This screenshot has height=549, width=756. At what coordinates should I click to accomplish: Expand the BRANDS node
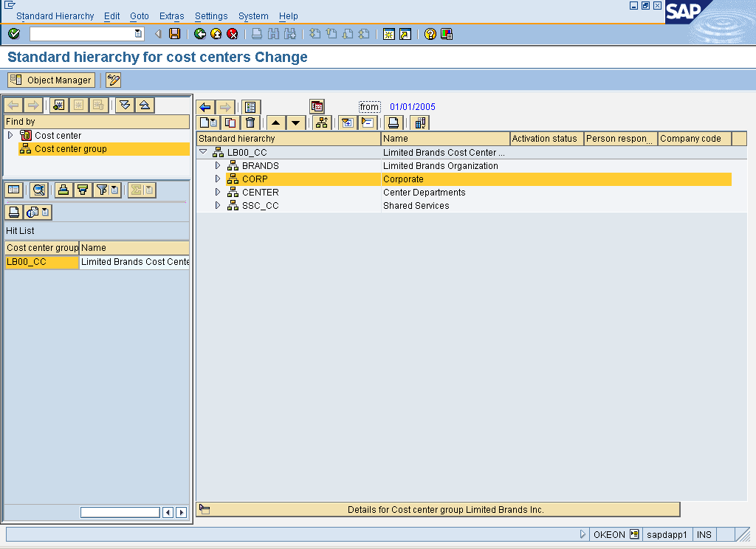tap(218, 166)
